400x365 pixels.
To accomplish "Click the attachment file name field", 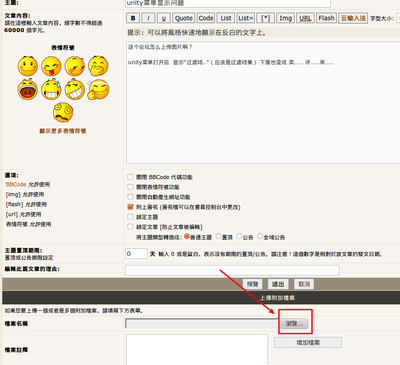I will coord(203,323).
